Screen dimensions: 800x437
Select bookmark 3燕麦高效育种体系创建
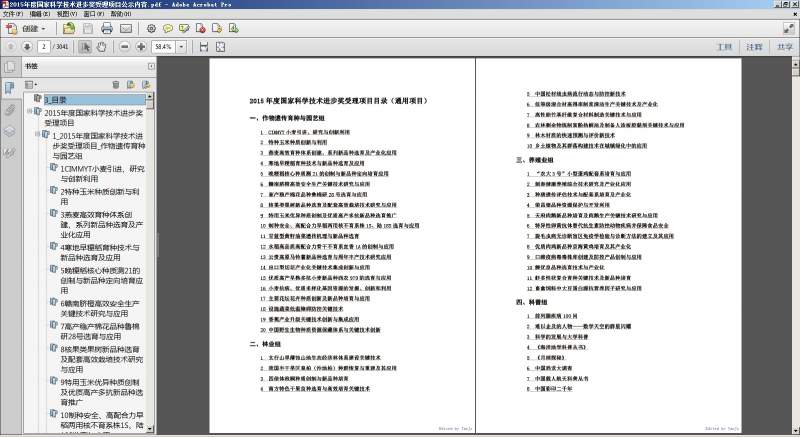(102, 225)
